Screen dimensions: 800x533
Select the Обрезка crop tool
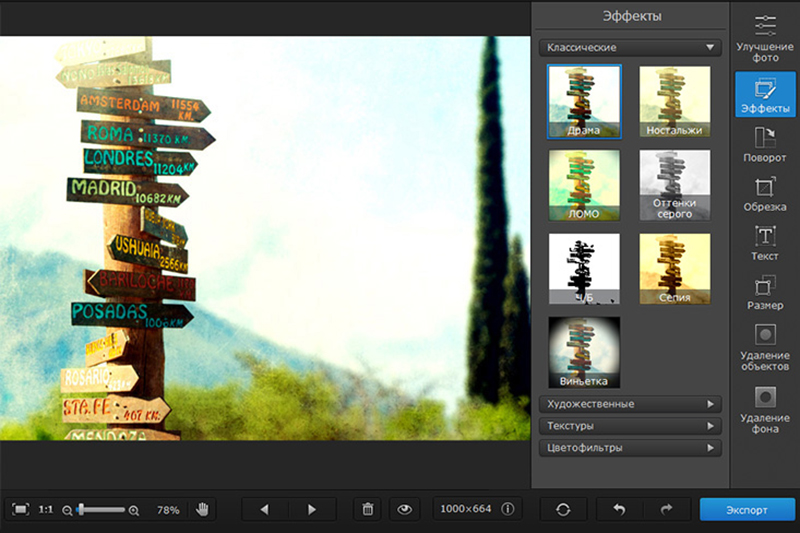[765, 193]
